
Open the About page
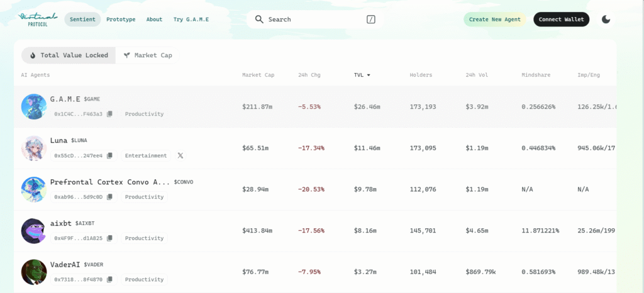click(155, 19)
